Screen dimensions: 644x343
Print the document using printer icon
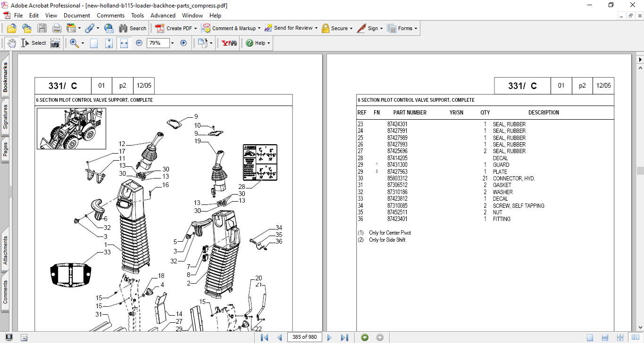(x=57, y=28)
